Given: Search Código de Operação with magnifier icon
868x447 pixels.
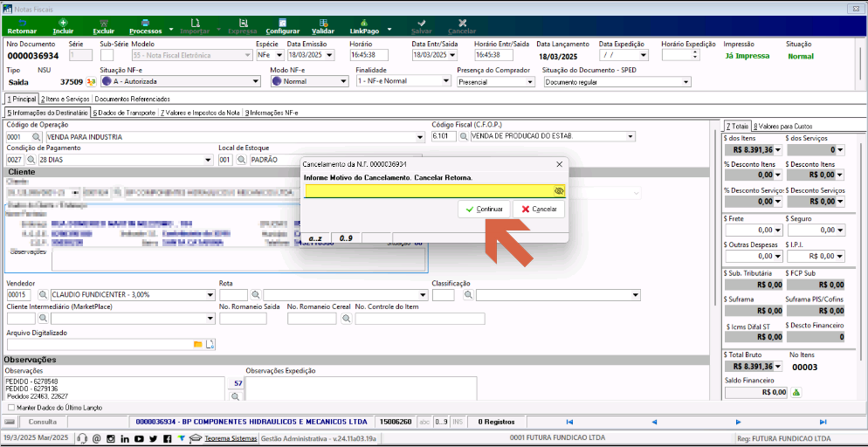Looking at the screenshot, I should click(36, 137).
